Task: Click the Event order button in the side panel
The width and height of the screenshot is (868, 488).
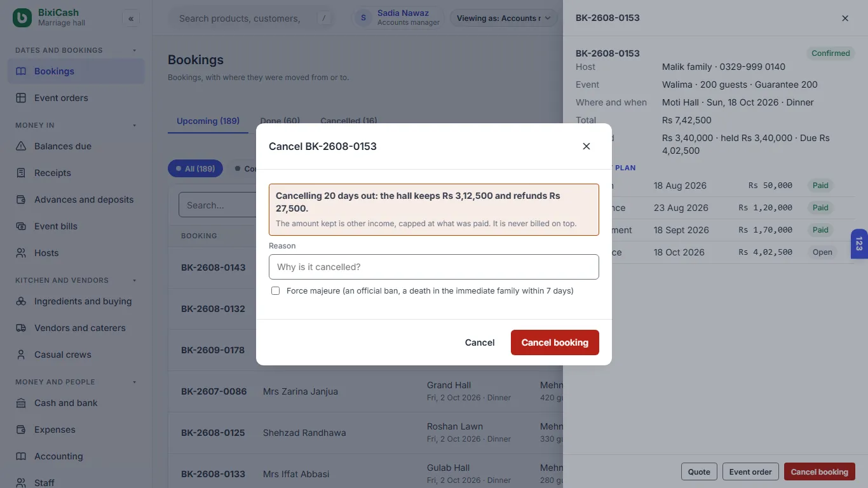Action: (750, 471)
